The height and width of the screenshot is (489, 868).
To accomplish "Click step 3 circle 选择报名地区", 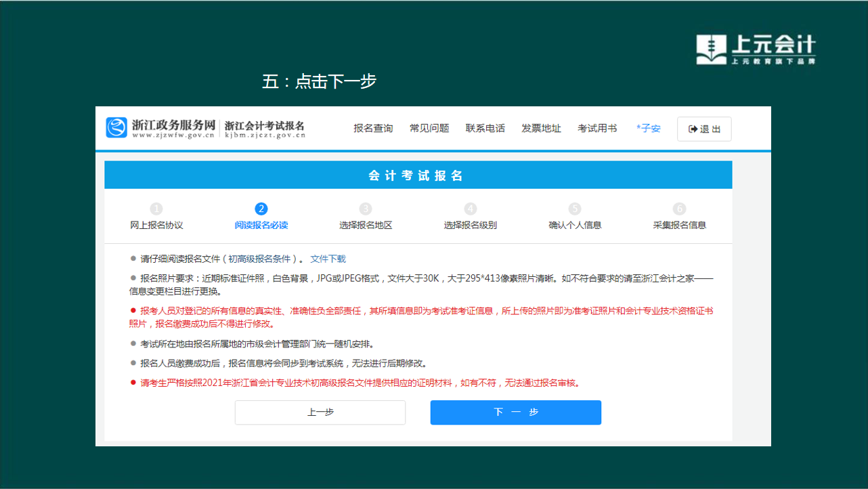I will tap(366, 209).
